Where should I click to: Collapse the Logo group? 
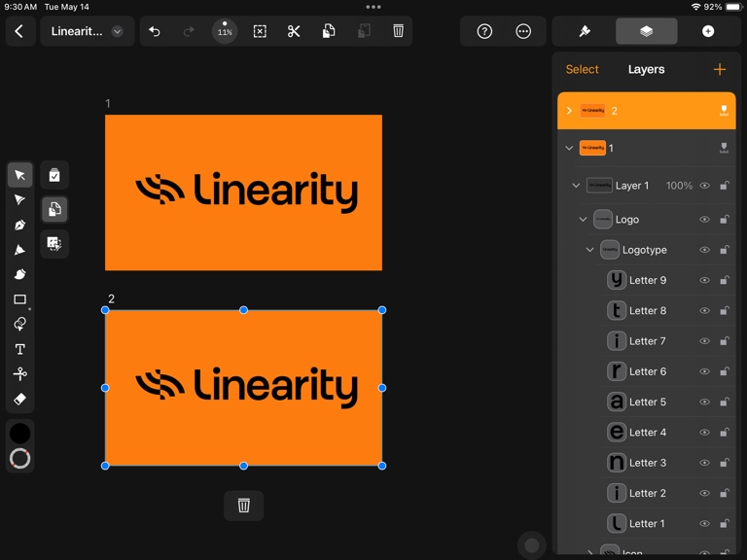tap(583, 219)
